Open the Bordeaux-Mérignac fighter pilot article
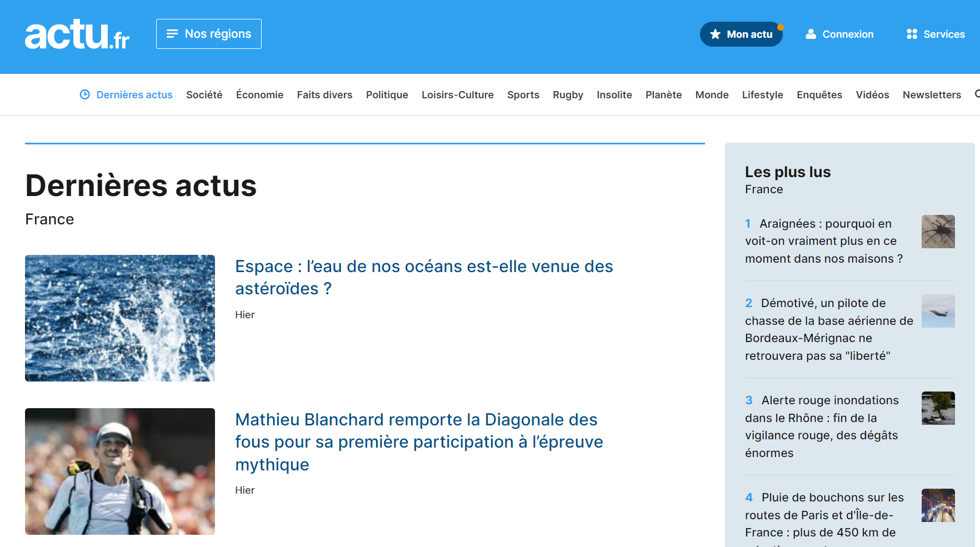The width and height of the screenshot is (980, 547). [829, 329]
